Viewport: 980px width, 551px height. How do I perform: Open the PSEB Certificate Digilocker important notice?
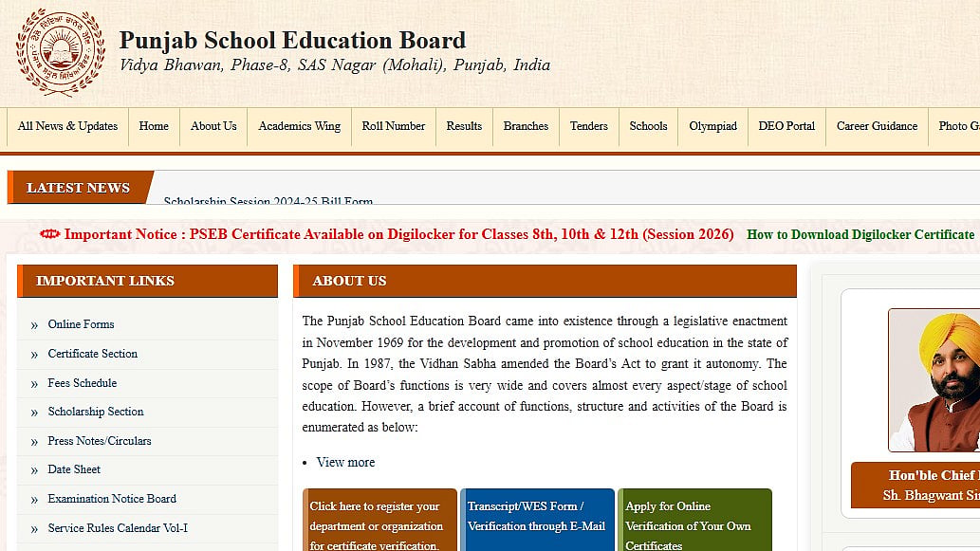coord(398,234)
